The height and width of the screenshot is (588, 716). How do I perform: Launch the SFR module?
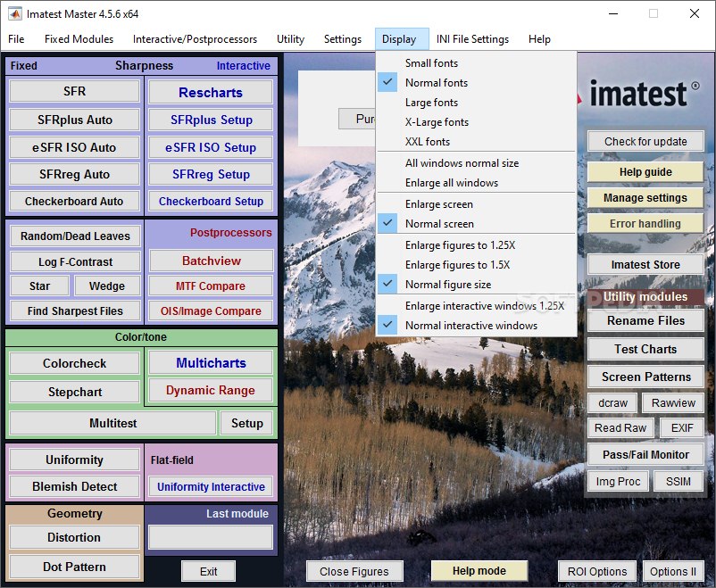click(x=74, y=91)
